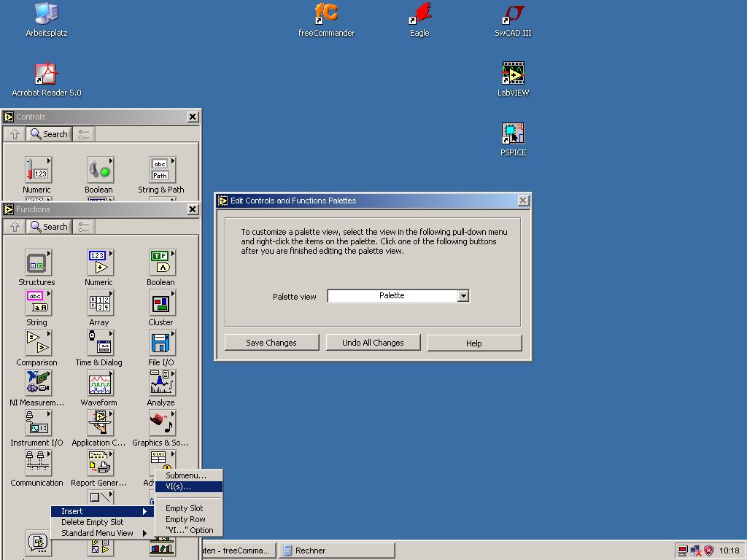
Task: Open the String & Path controls palette
Action: pos(162,170)
